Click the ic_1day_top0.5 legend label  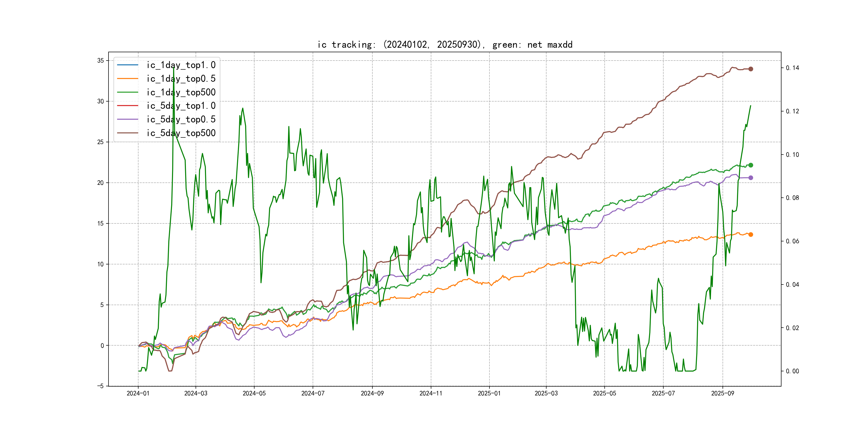tap(181, 78)
